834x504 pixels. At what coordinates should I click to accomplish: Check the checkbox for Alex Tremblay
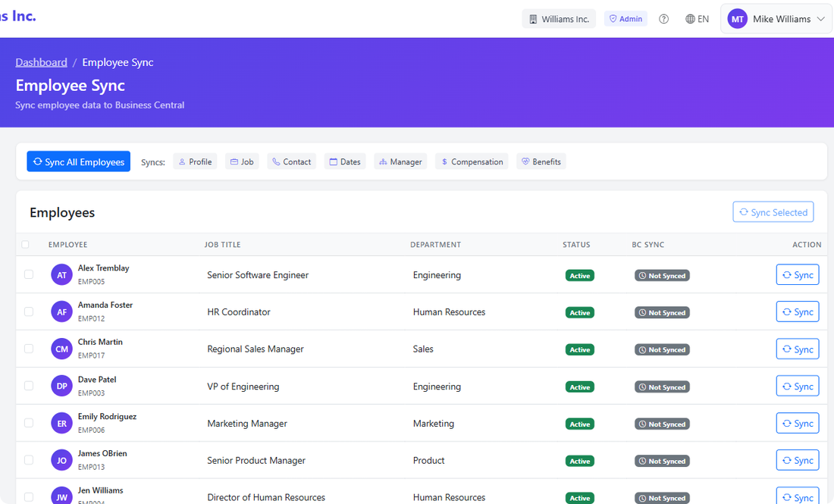pyautogui.click(x=28, y=274)
